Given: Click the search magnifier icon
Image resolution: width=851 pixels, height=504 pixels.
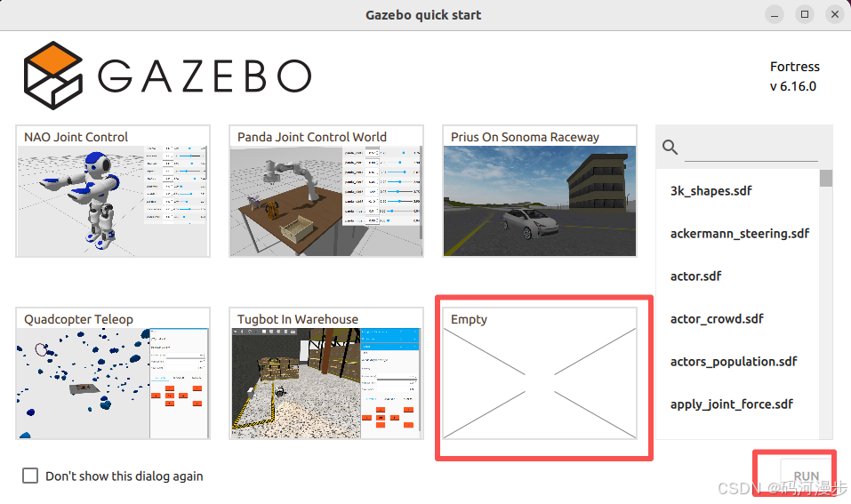Looking at the screenshot, I should tap(670, 147).
